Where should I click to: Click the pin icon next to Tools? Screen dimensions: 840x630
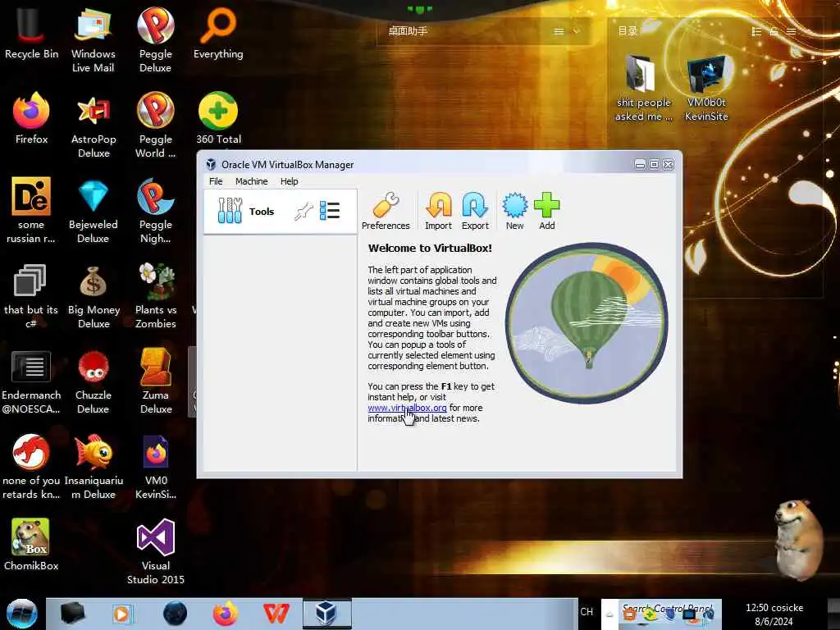coord(304,211)
